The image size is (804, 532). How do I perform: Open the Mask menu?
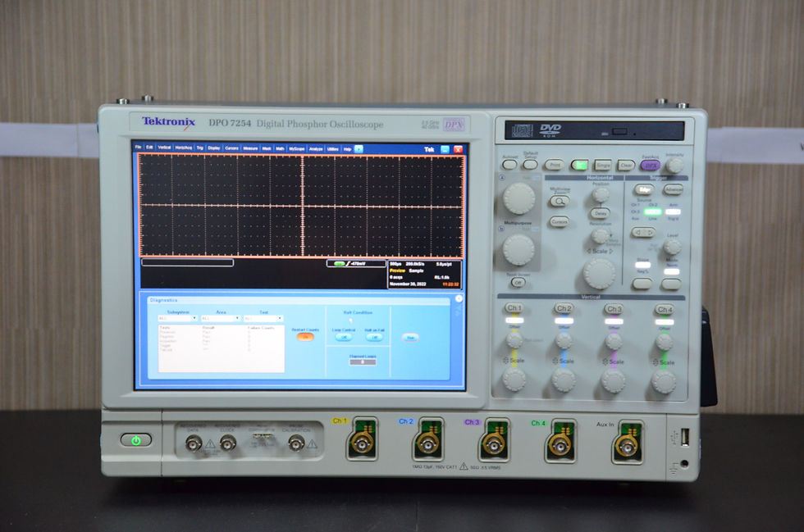[x=267, y=148]
